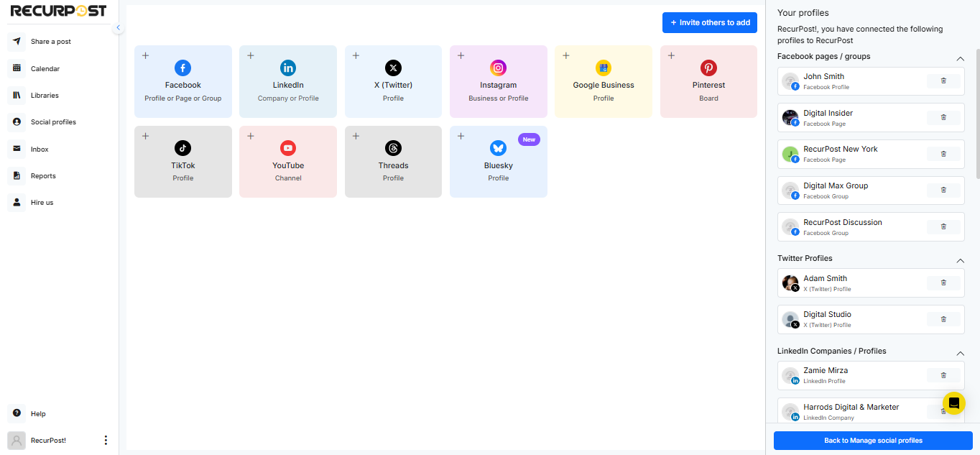The width and height of the screenshot is (980, 455).
Task: Delete RecurPost New York with trash icon
Action: [943, 154]
